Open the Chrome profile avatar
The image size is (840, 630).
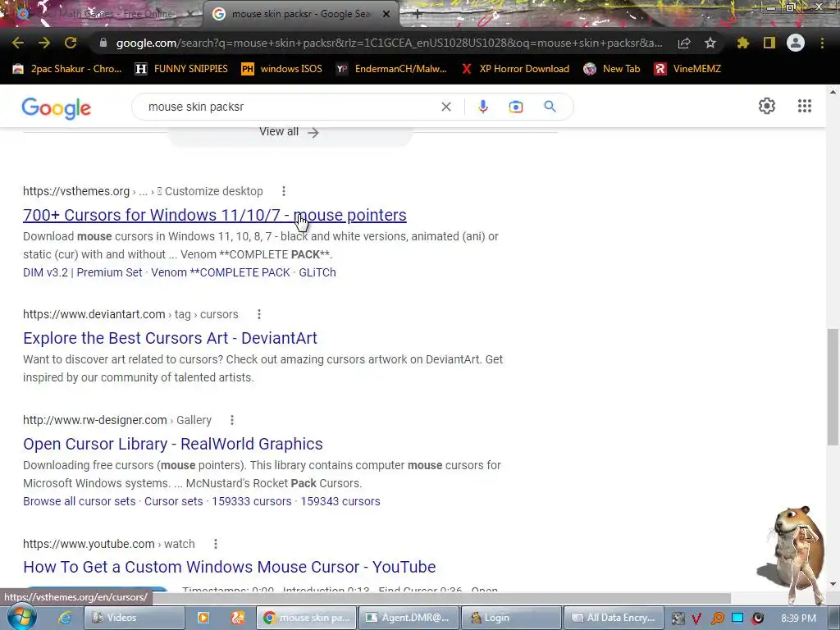796,43
